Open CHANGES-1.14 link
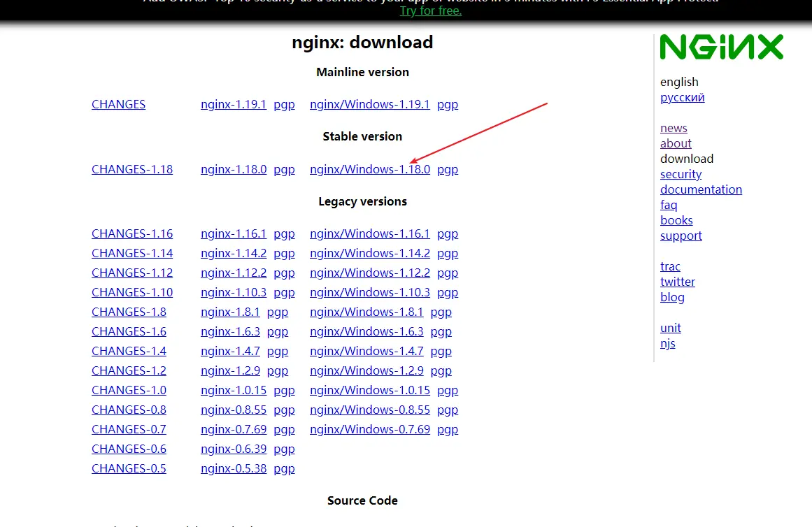Image resolution: width=812 pixels, height=527 pixels. pyautogui.click(x=132, y=253)
